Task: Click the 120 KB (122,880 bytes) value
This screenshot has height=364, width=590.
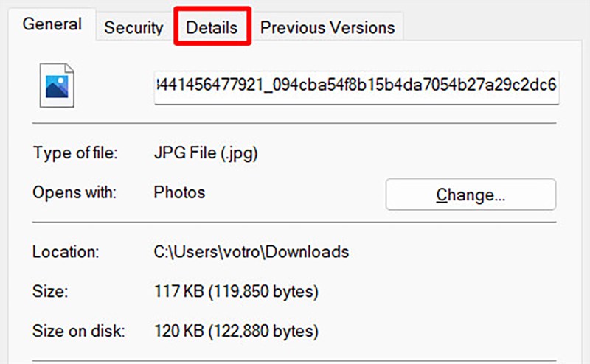Action: coord(235,329)
